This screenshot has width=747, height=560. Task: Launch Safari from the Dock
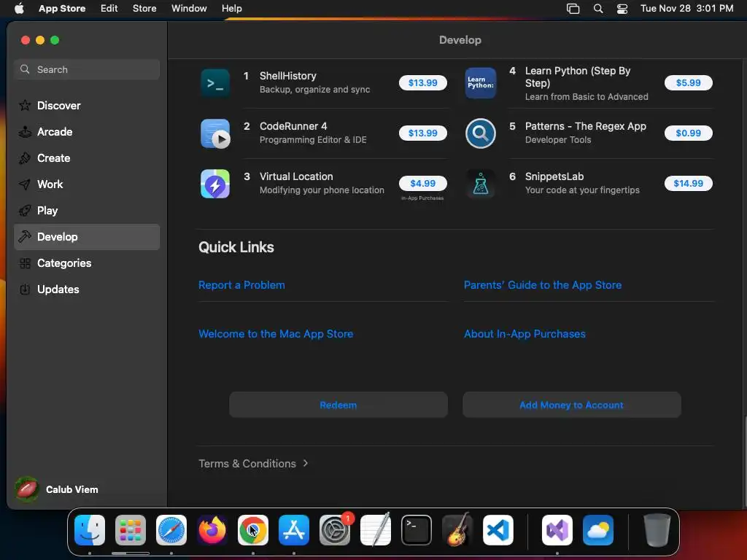click(x=171, y=530)
